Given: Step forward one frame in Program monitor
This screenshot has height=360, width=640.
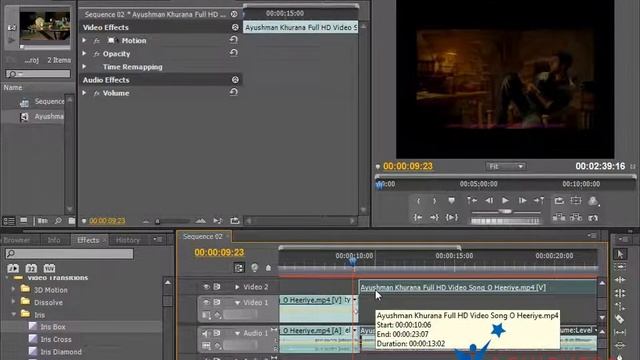Looking at the screenshot, I should tap(522, 200).
